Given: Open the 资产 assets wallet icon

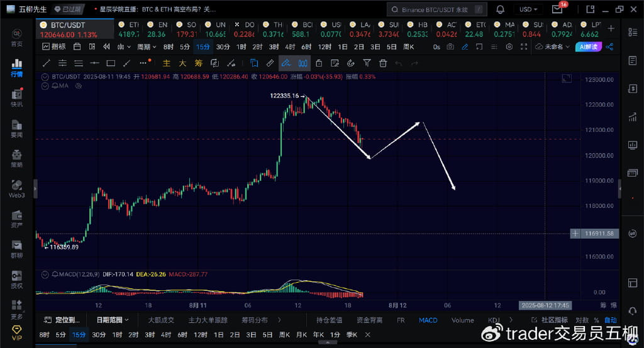Looking at the screenshot, I should tap(17, 219).
